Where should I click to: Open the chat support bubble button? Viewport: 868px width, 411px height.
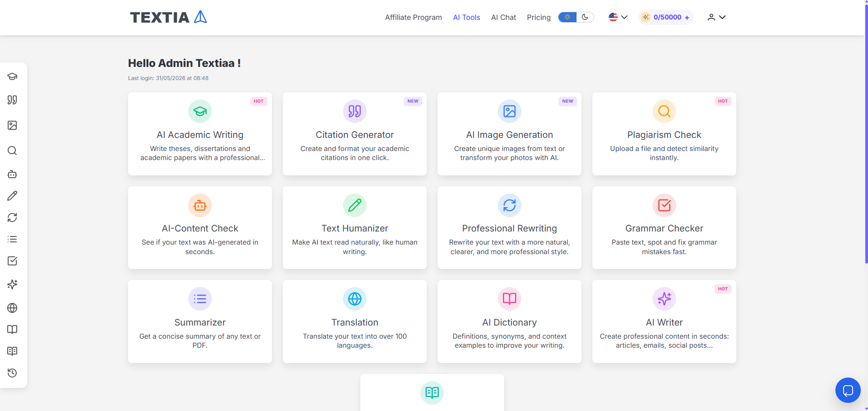click(848, 390)
